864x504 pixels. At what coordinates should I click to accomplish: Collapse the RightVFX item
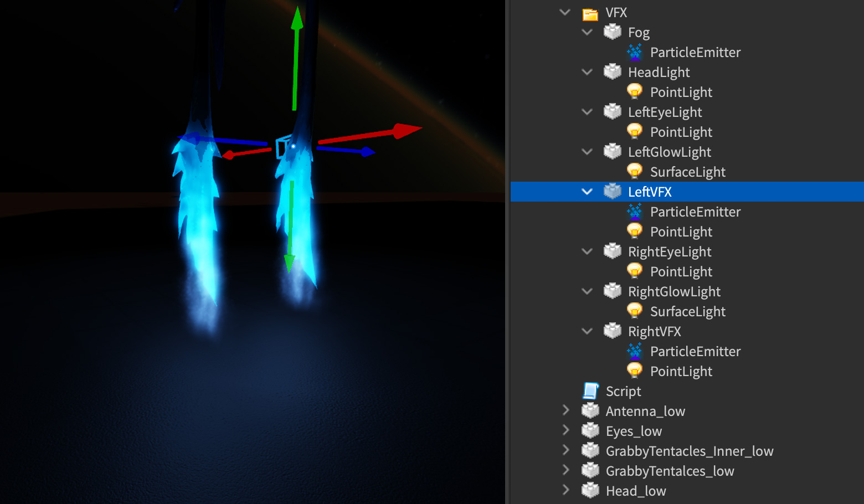587,331
